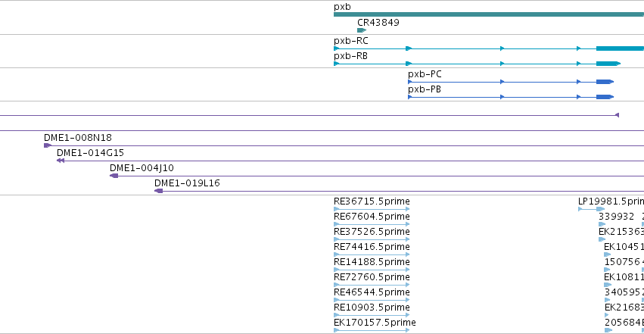Select the pxb-PB protein label
Viewport: 644px width, 334px height.
(x=425, y=89)
